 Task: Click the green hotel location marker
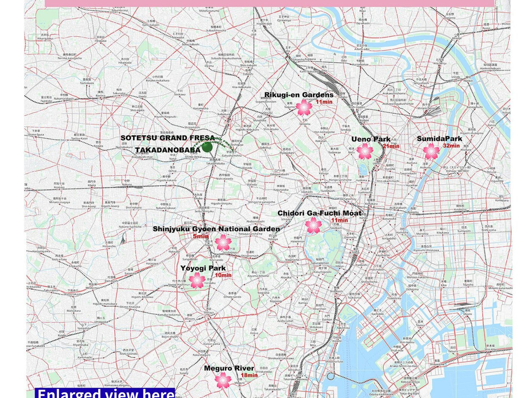[207, 148]
